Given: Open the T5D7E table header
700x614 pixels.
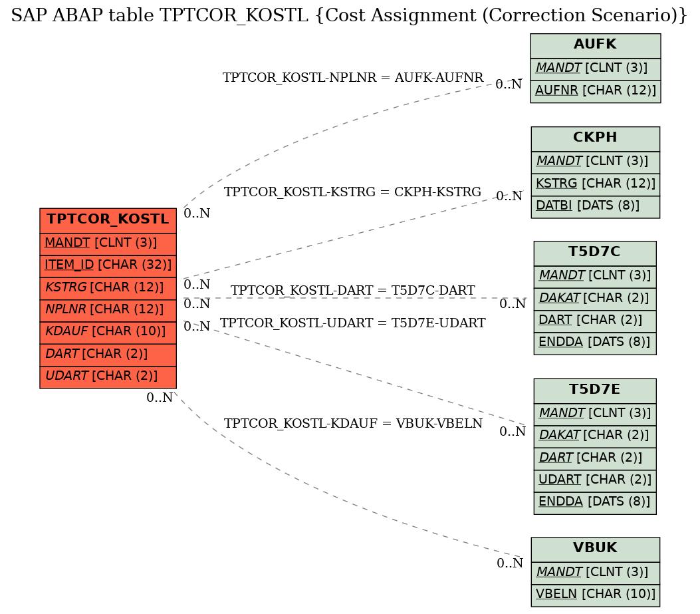Looking at the screenshot, I should tap(595, 391).
